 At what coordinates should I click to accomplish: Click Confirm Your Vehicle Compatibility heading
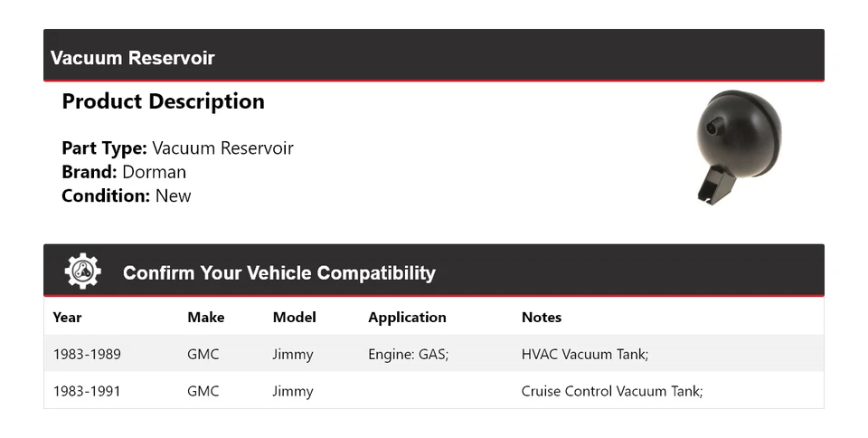[x=278, y=272]
